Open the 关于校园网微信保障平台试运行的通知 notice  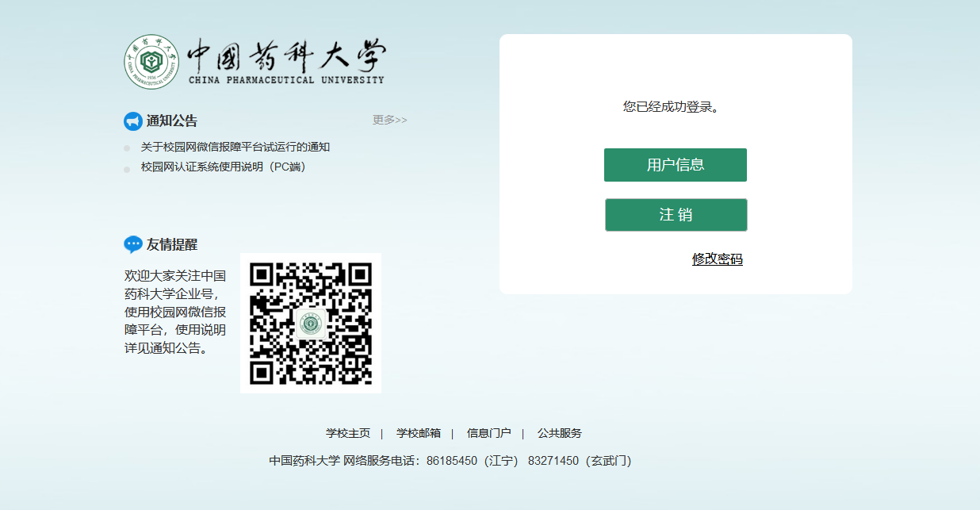235,147
